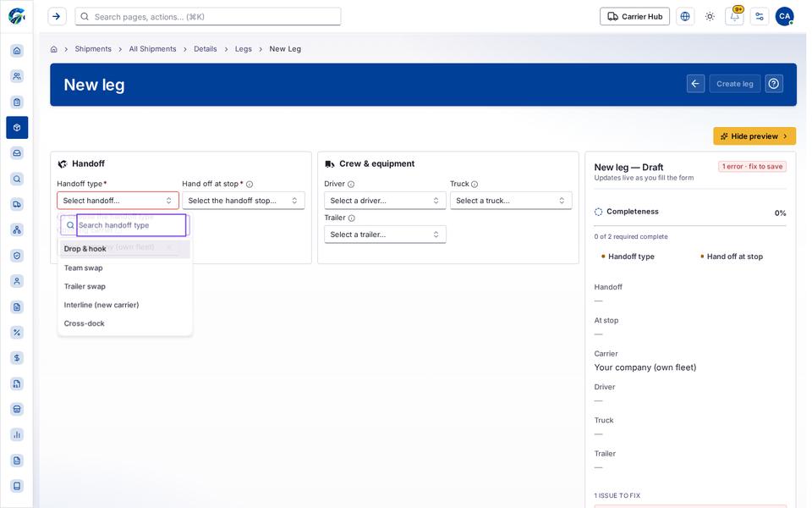This screenshot has width=812, height=508.
Task: Open the clipboard icon in the sidebar
Action: click(17, 102)
